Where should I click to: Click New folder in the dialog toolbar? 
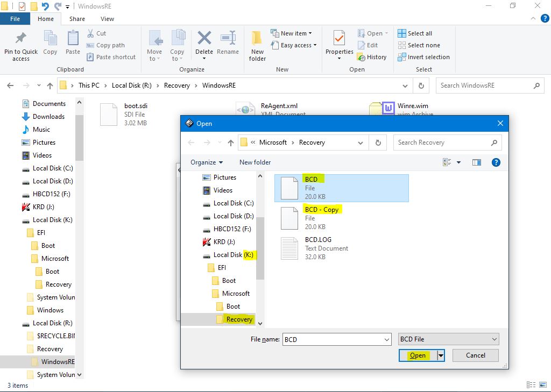pyautogui.click(x=255, y=162)
